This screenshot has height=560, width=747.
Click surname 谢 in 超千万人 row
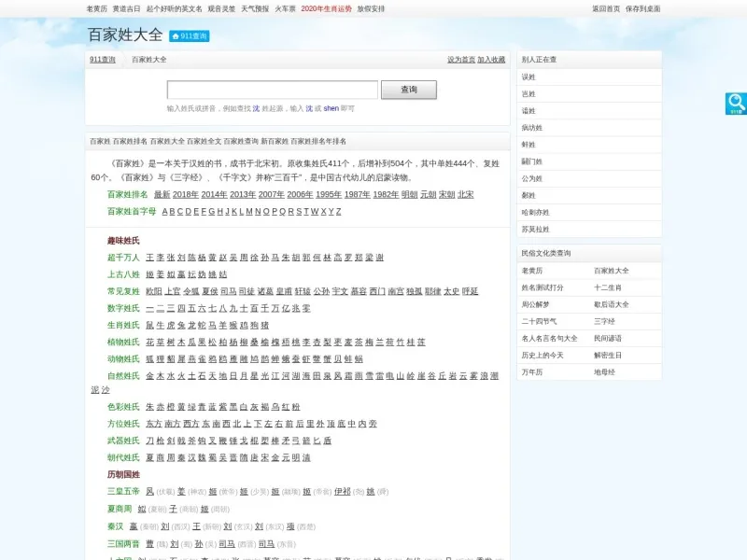[380, 258]
